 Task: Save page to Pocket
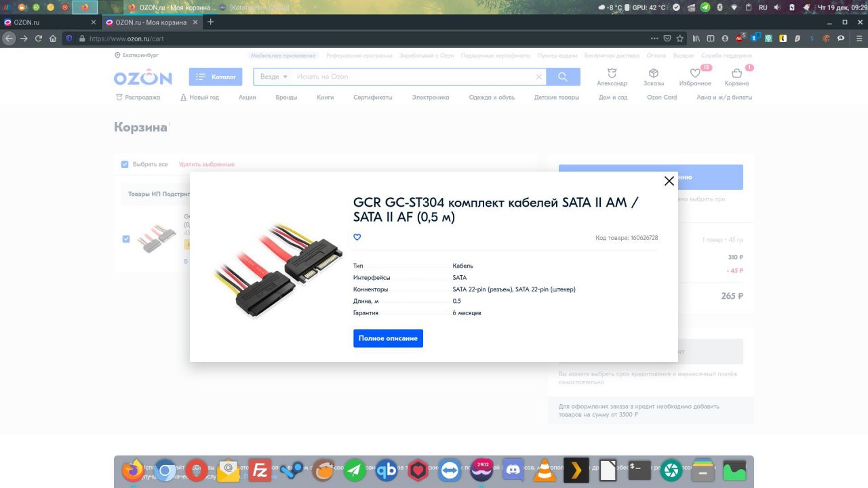coord(667,39)
